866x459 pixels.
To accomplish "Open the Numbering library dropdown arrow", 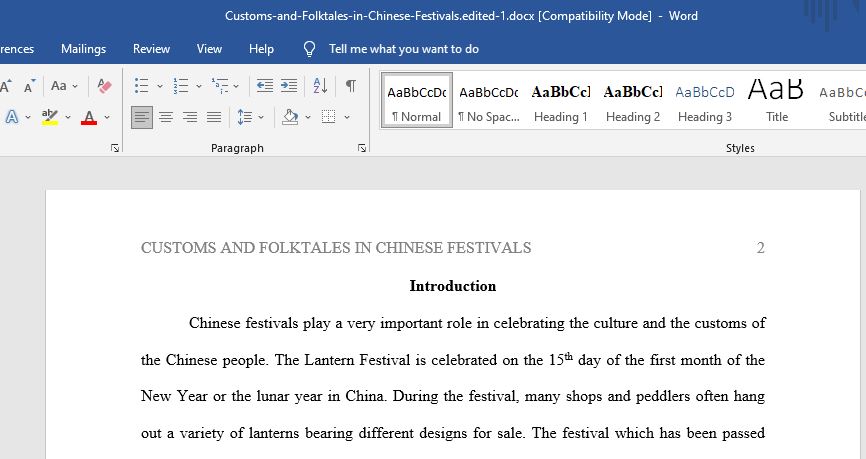I will [x=199, y=86].
